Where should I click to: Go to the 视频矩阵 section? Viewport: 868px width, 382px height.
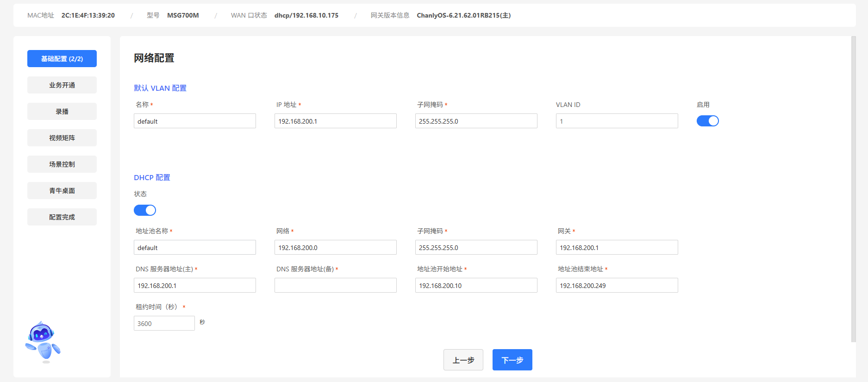[62, 138]
